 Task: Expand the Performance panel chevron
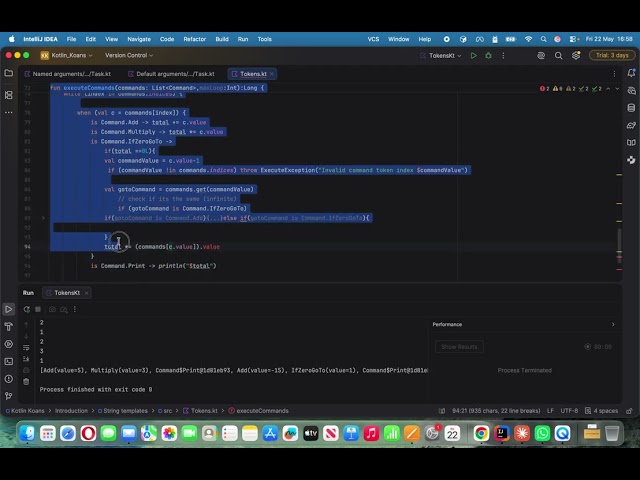613,324
